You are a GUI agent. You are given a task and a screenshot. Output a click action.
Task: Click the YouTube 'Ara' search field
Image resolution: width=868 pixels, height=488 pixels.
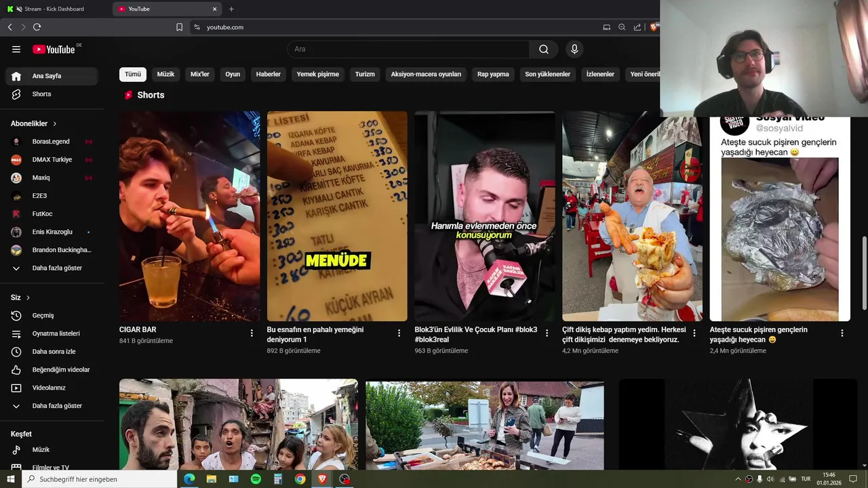408,49
